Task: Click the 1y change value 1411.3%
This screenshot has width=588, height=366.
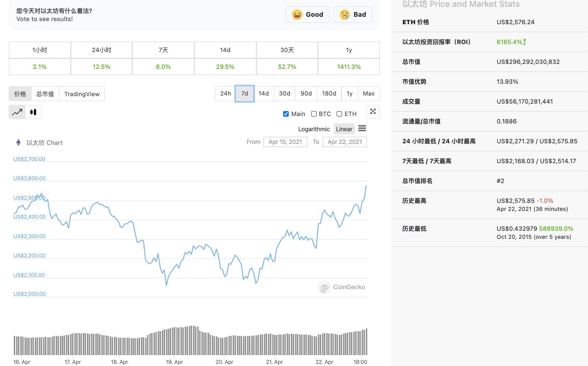Action: tap(349, 67)
